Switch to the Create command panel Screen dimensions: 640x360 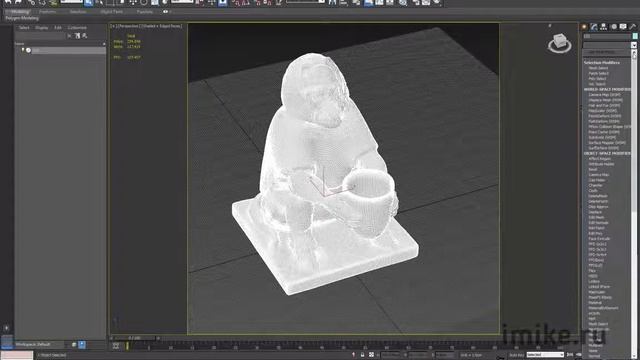(584, 27)
